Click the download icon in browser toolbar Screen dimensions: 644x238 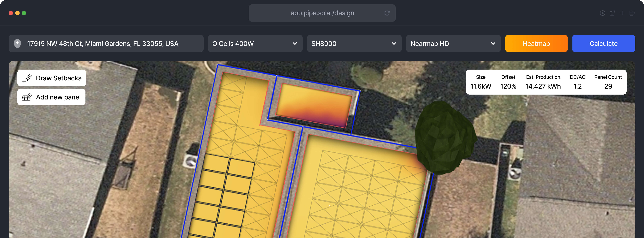click(602, 13)
